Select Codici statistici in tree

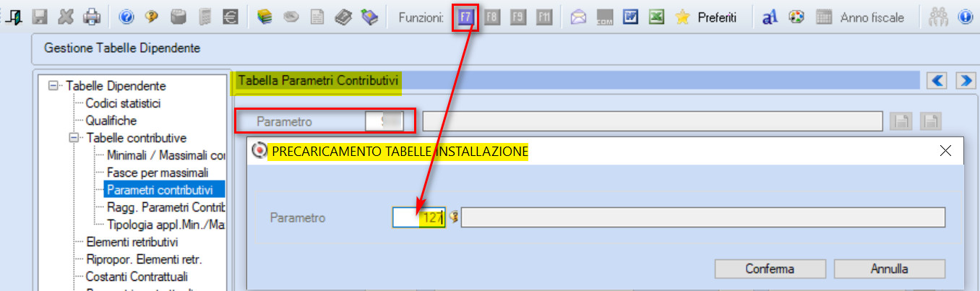(x=123, y=103)
